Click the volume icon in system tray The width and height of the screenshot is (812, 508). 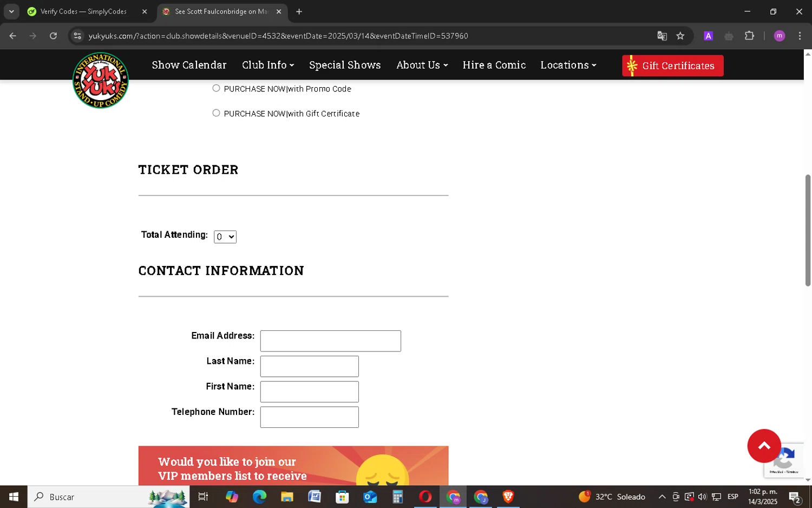click(702, 497)
